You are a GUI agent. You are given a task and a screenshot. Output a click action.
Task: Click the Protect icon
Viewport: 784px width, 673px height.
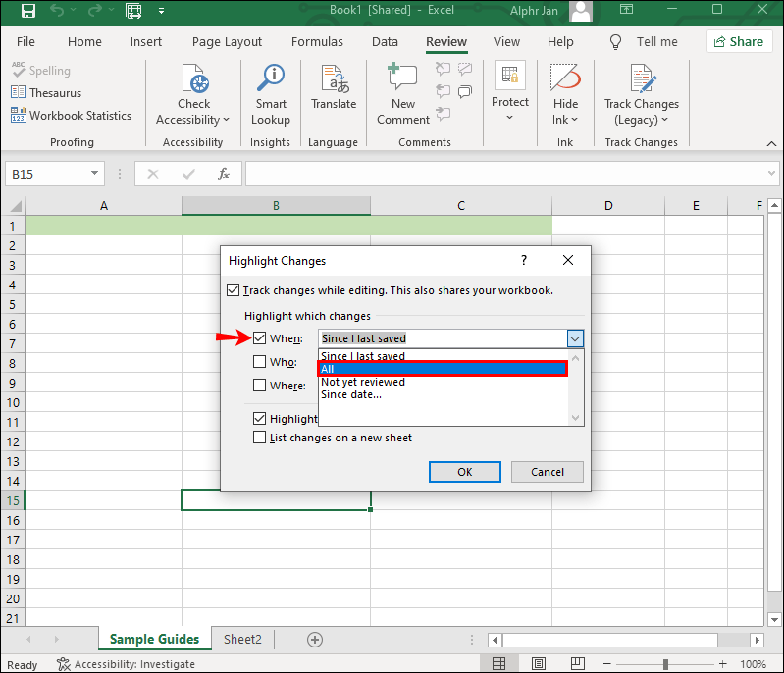pyautogui.click(x=509, y=75)
